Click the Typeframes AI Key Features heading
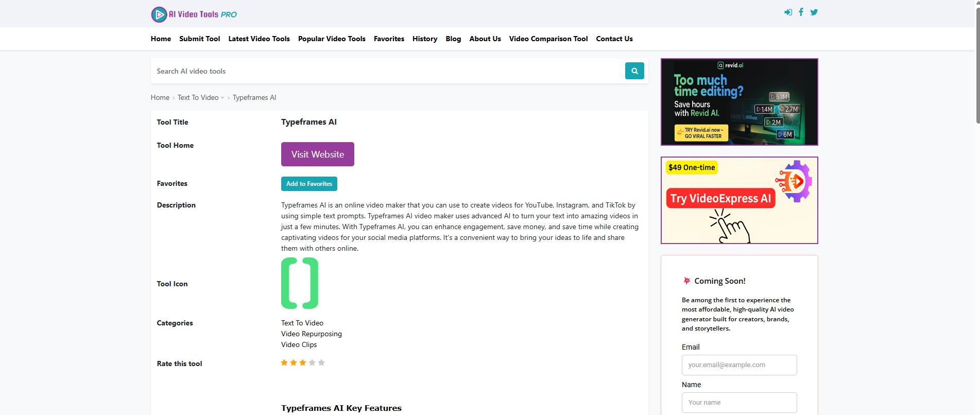Viewport: 980px width, 415px height. [x=341, y=408]
